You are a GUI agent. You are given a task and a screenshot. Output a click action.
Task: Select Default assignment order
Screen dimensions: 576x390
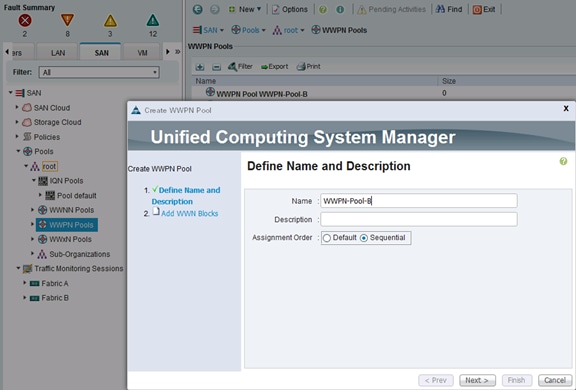pyautogui.click(x=327, y=238)
